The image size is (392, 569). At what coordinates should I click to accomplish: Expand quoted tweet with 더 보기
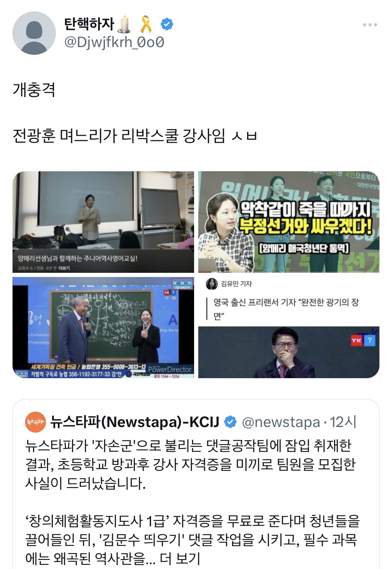180,559
